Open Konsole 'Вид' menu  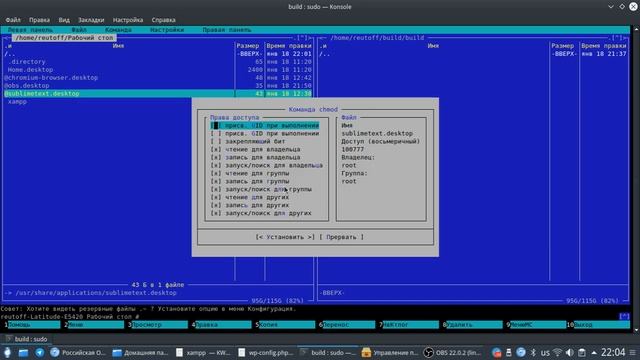pos(64,20)
